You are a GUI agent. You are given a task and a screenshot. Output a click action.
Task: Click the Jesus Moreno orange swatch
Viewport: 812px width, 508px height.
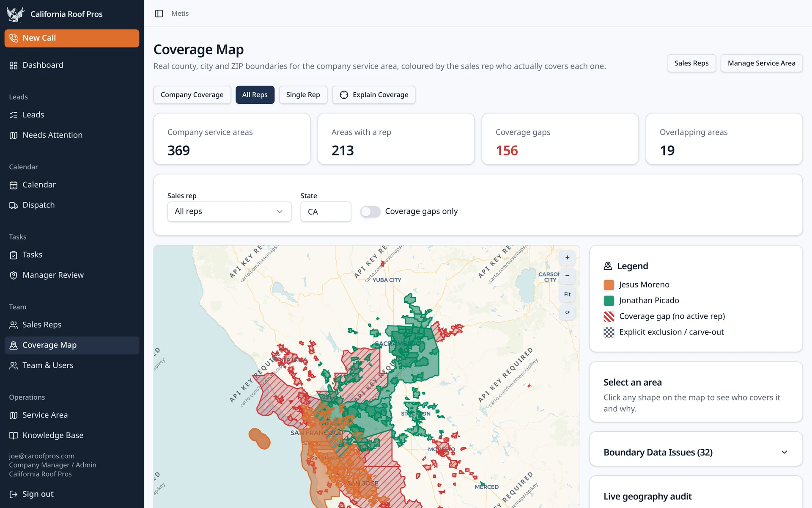coord(609,285)
